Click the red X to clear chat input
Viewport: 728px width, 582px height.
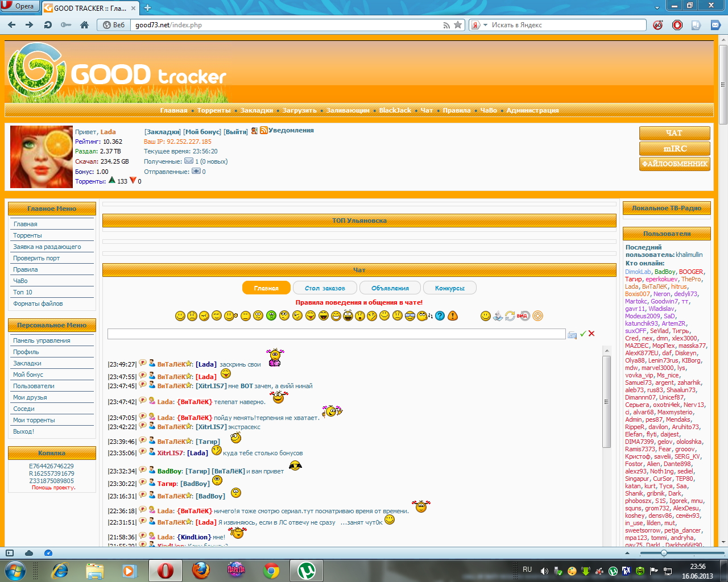pyautogui.click(x=591, y=334)
